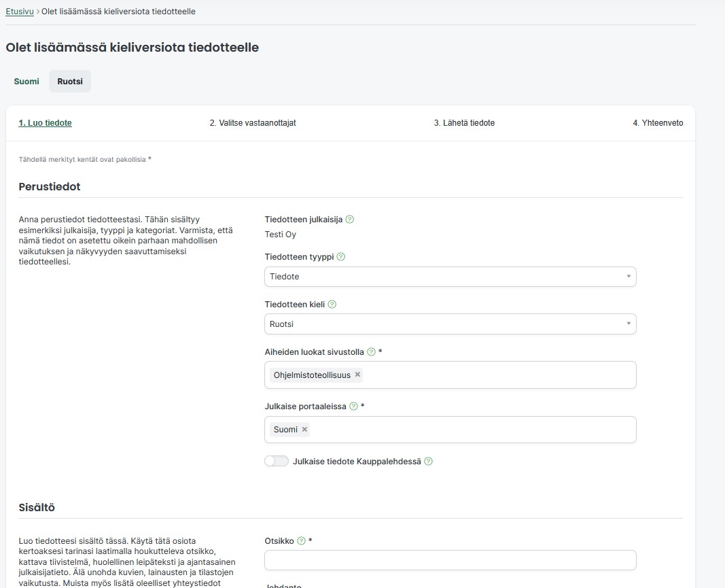The height and width of the screenshot is (588, 725).
Task: Click the Perustiedot section heading
Action: coord(50,186)
